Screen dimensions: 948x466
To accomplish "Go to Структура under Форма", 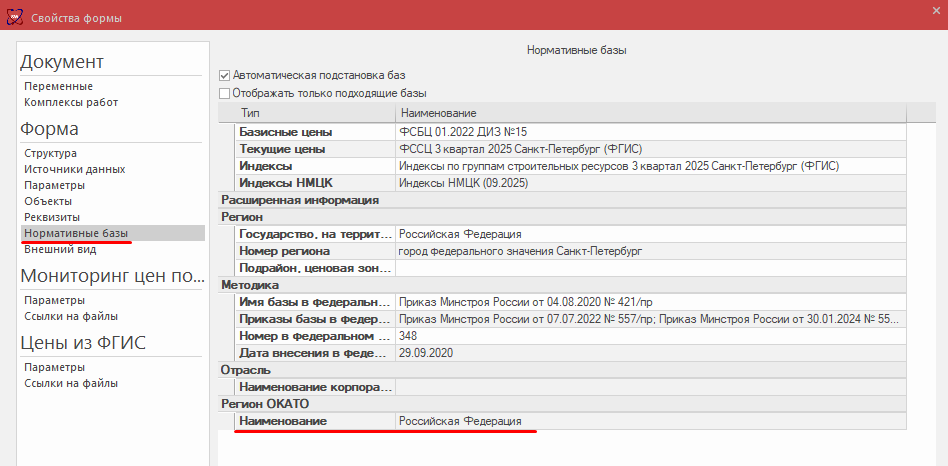I will coord(51,153).
